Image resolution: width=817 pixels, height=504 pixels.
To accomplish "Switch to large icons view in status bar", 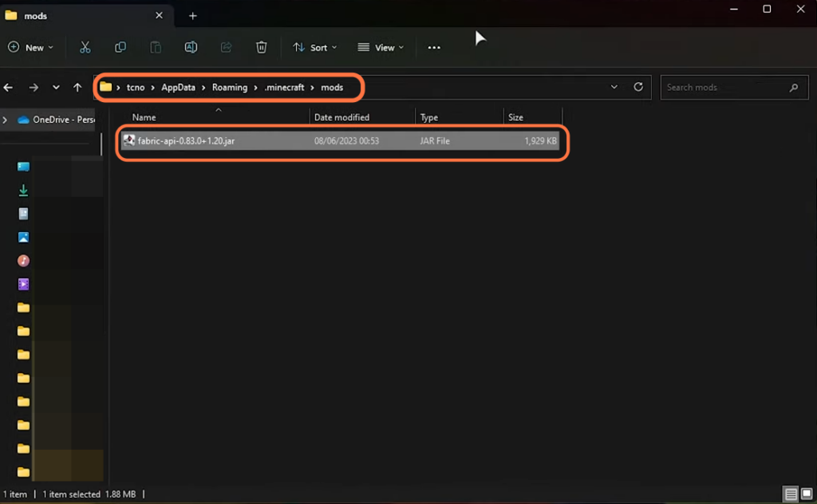I will tap(807, 494).
